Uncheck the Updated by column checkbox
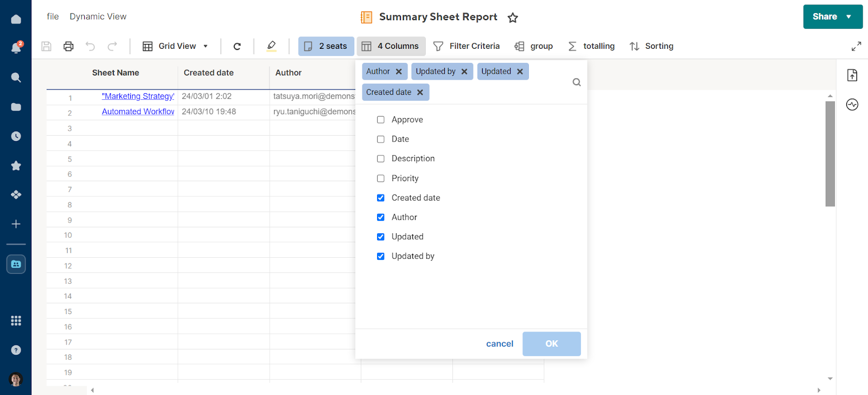 381,257
